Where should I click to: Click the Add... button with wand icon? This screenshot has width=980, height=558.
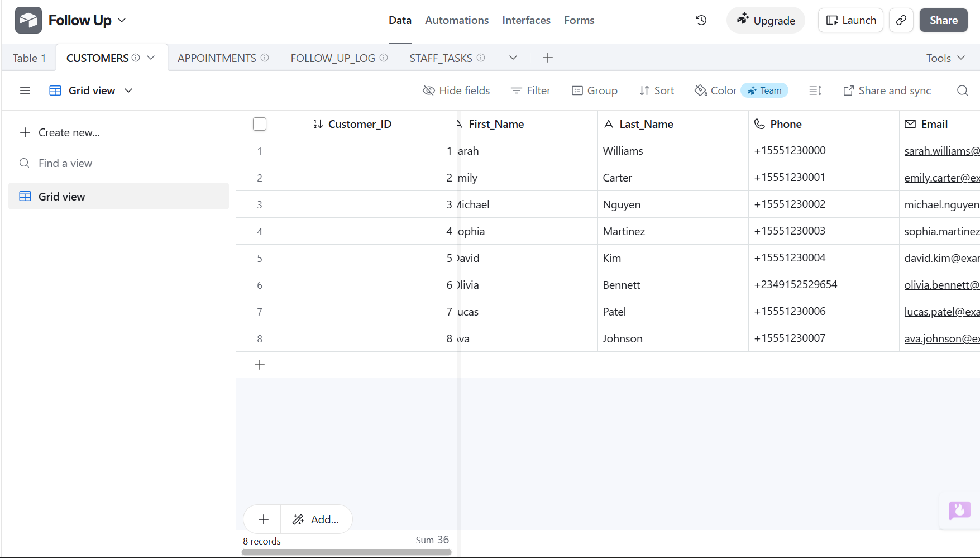pos(316,519)
